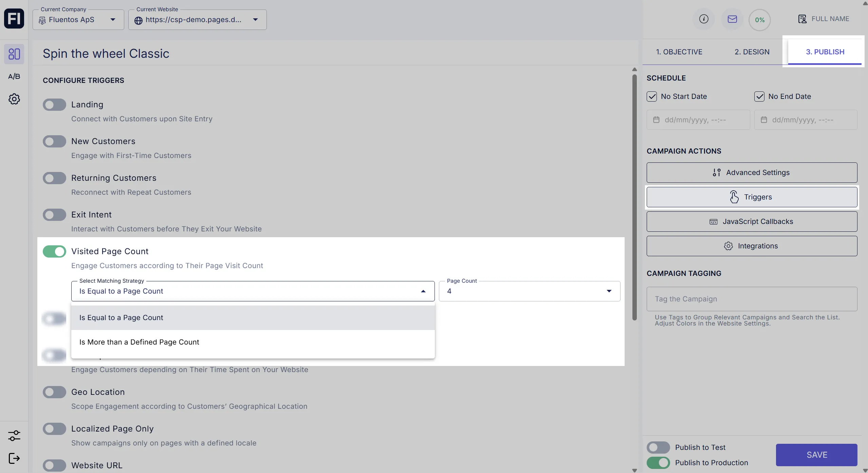Uncheck the No Start Date checkbox
Image resolution: width=868 pixels, height=473 pixels.
652,97
